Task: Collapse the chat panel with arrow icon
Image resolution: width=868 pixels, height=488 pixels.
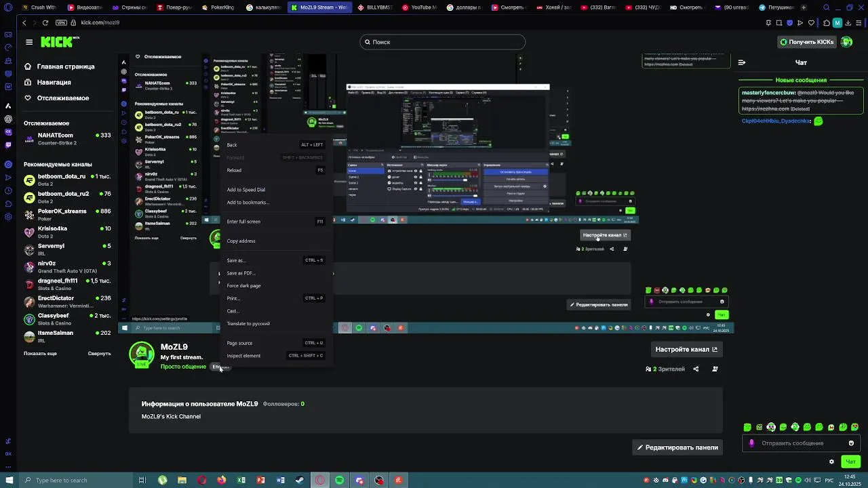Action: point(742,62)
